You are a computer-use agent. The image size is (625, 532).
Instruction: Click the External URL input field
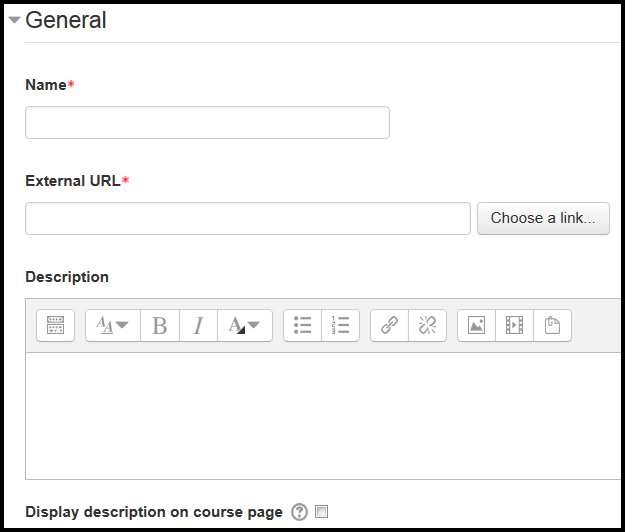248,218
